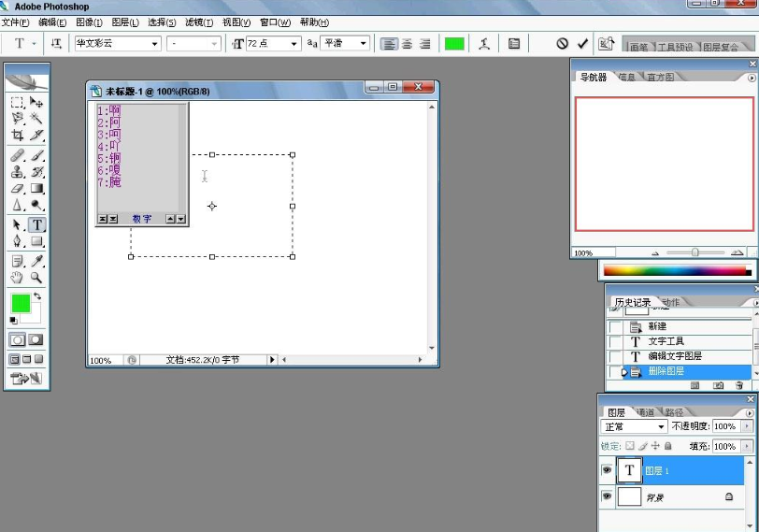Image resolution: width=759 pixels, height=532 pixels.
Task: Click the green foreground color in toolbox
Action: coord(21,304)
